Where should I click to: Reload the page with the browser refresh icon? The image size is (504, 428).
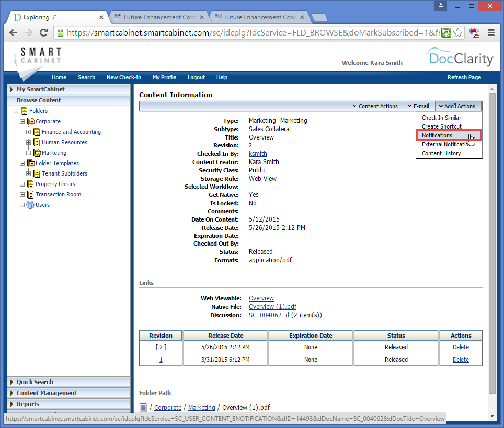pyautogui.click(x=44, y=32)
